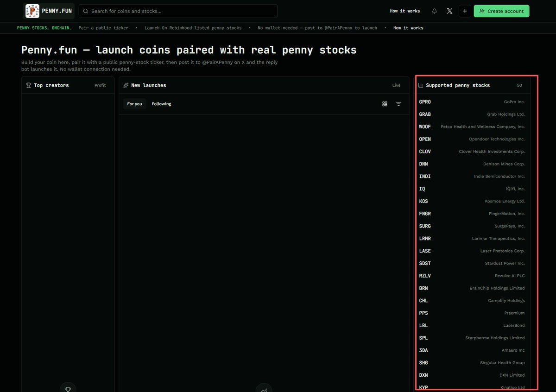Select the FNGR FingerMotion row

[x=472, y=214]
